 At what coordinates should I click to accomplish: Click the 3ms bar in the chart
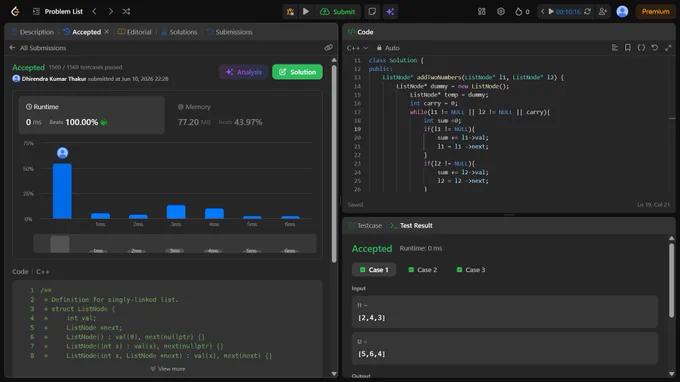[x=176, y=212]
